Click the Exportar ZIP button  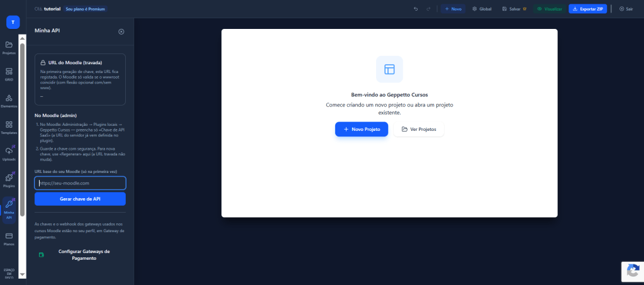(x=588, y=9)
